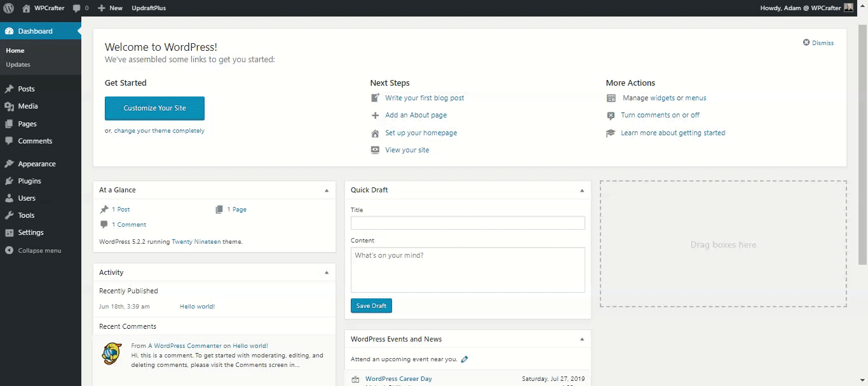Screen dimensions: 868x386
Task: Focus the What's on your mind content box
Action: click(x=468, y=270)
